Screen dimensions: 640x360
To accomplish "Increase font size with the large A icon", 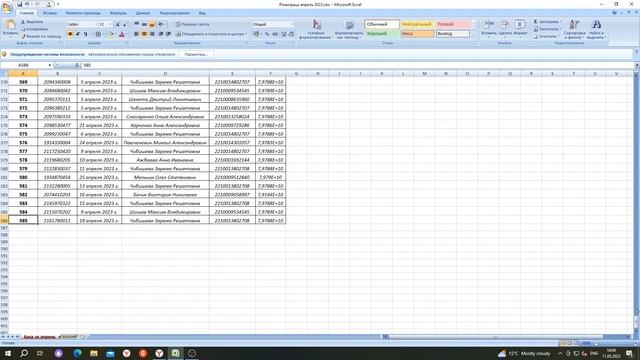I will [118, 24].
